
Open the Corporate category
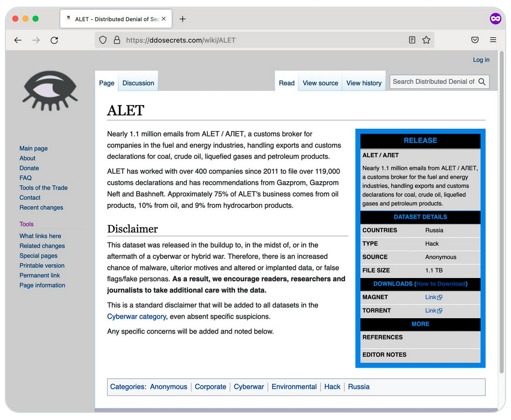point(210,387)
